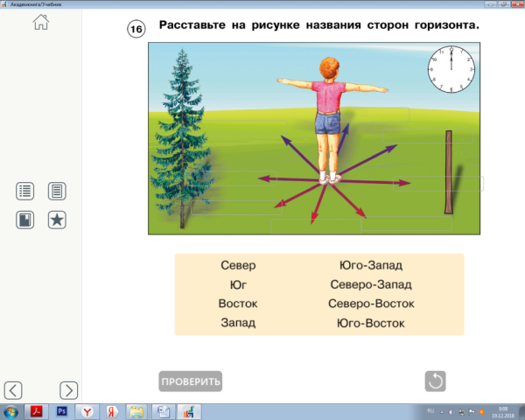Pick the label Юго-Восток
Image resolution: width=525 pixels, height=420 pixels.
click(371, 323)
